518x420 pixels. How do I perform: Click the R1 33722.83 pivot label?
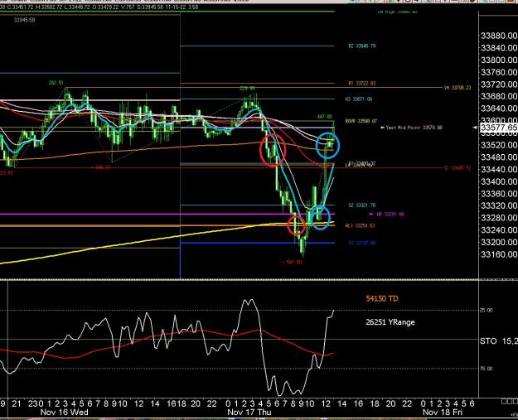[x=361, y=83]
